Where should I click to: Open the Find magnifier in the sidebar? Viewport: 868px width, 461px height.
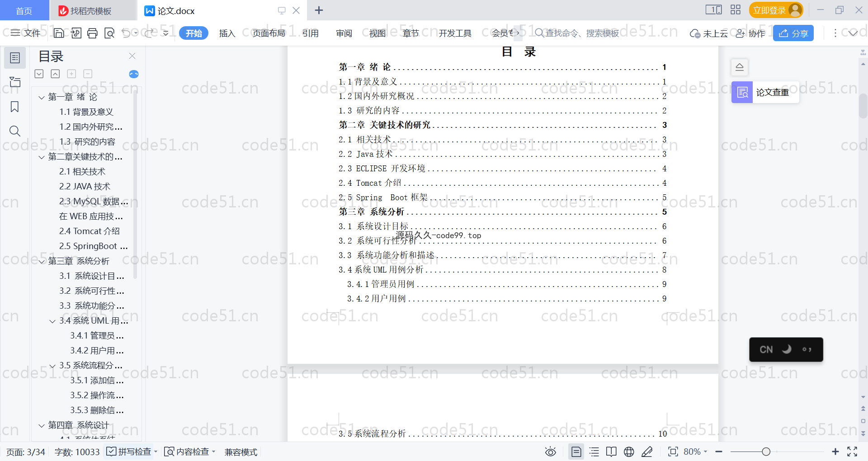(x=15, y=131)
